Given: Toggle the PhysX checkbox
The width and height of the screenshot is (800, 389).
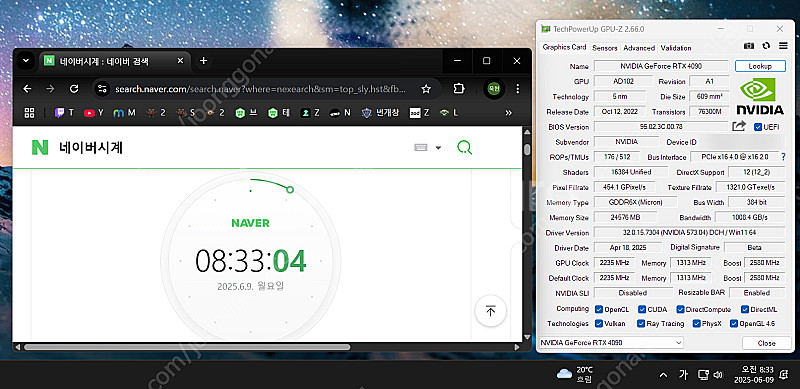Looking at the screenshot, I should pos(696,324).
